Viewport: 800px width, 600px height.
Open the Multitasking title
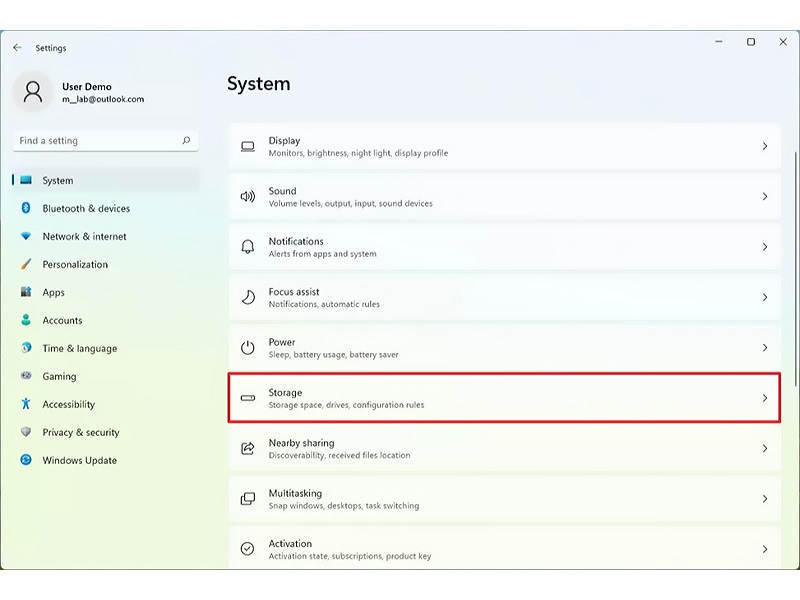click(x=295, y=493)
